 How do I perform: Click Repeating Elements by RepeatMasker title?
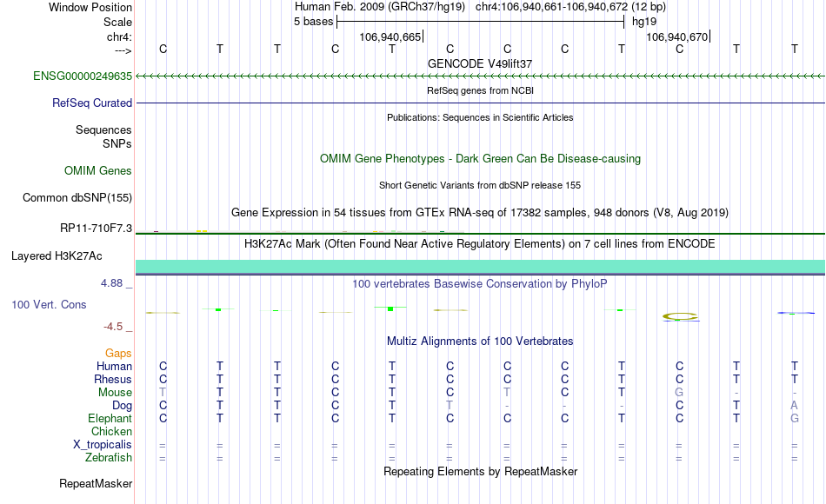point(481,471)
